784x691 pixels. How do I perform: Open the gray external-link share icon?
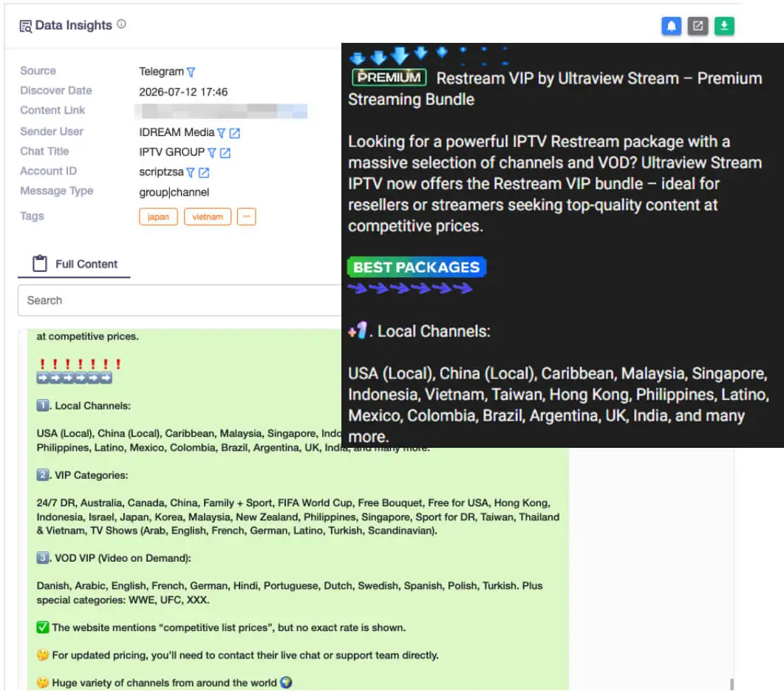click(x=698, y=26)
